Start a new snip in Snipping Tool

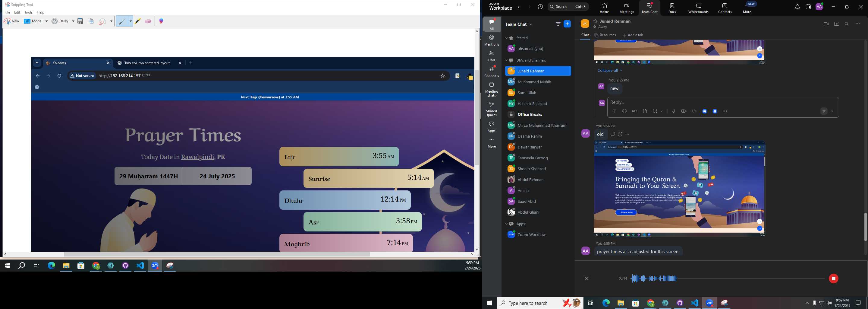(x=12, y=21)
